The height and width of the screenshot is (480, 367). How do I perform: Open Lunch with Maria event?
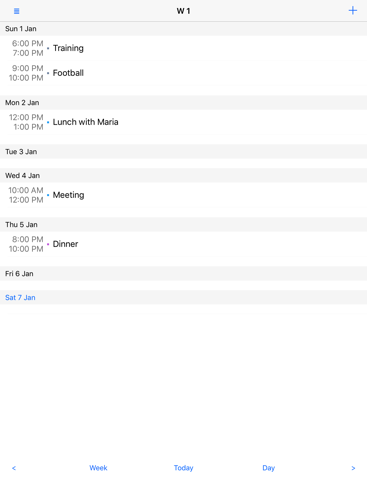click(x=183, y=122)
